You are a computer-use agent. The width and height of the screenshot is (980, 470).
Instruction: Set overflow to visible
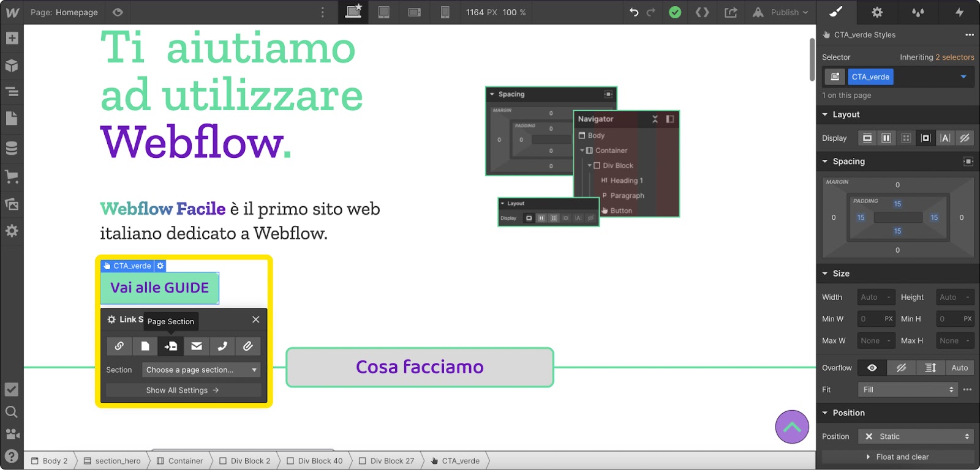point(872,368)
